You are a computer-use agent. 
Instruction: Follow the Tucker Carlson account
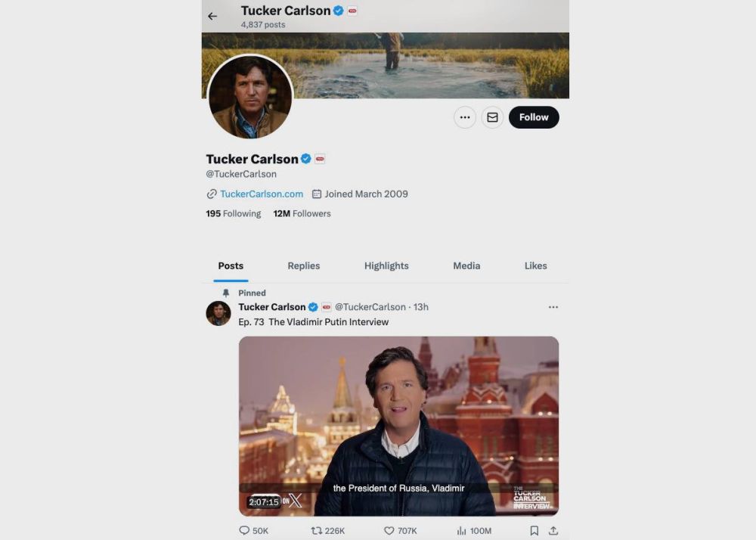[534, 117]
